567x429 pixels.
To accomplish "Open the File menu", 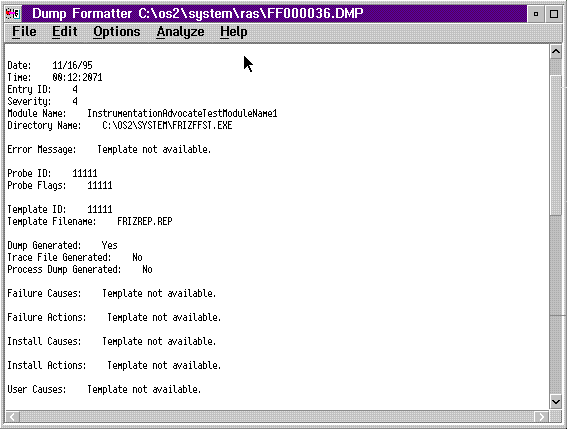I will pyautogui.click(x=24, y=32).
